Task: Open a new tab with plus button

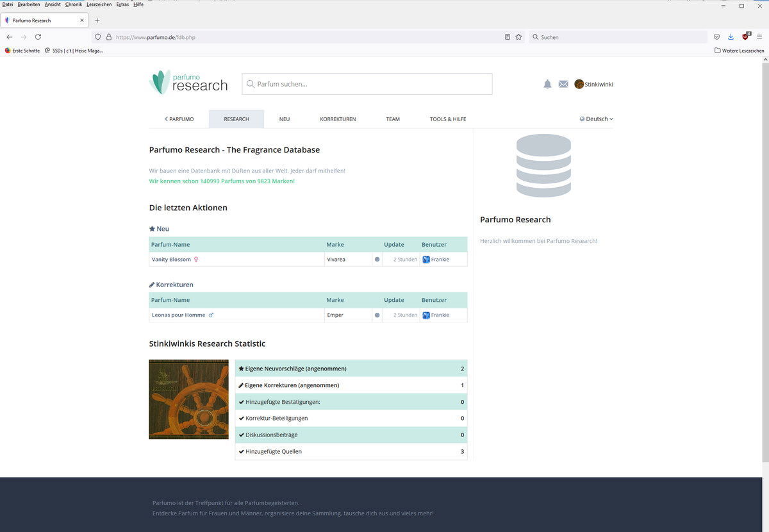Action: coord(97,21)
